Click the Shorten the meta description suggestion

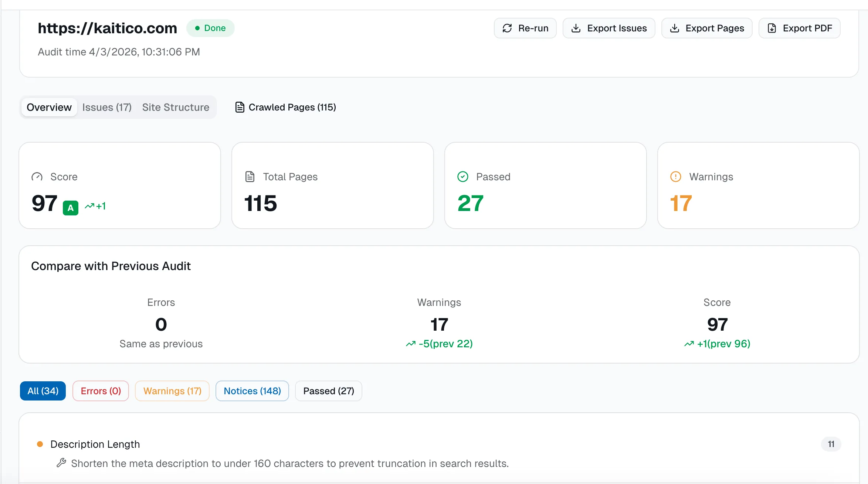tap(290, 463)
